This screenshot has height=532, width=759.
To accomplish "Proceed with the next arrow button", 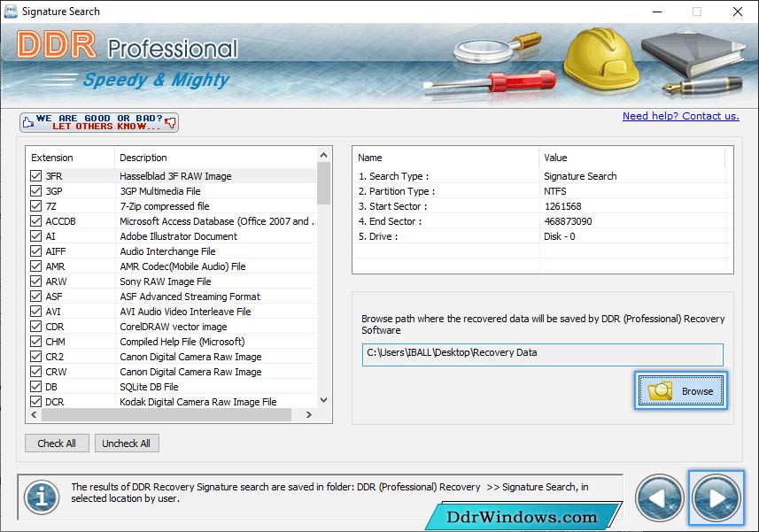I will [716, 497].
